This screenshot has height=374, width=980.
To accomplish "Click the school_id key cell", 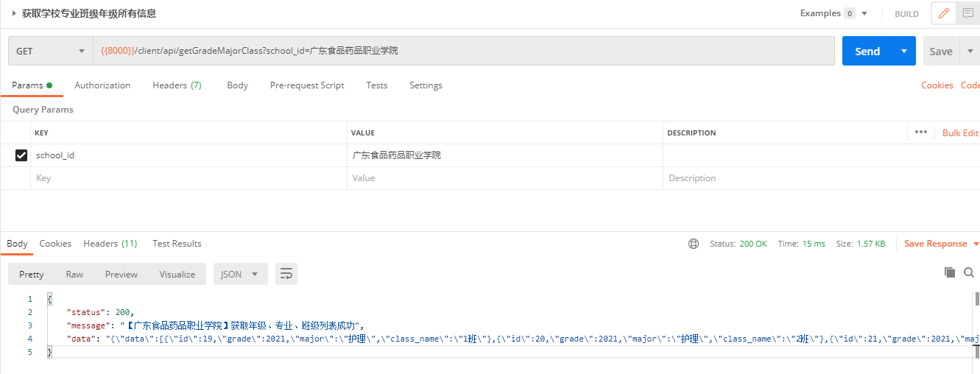I will pyautogui.click(x=189, y=155).
